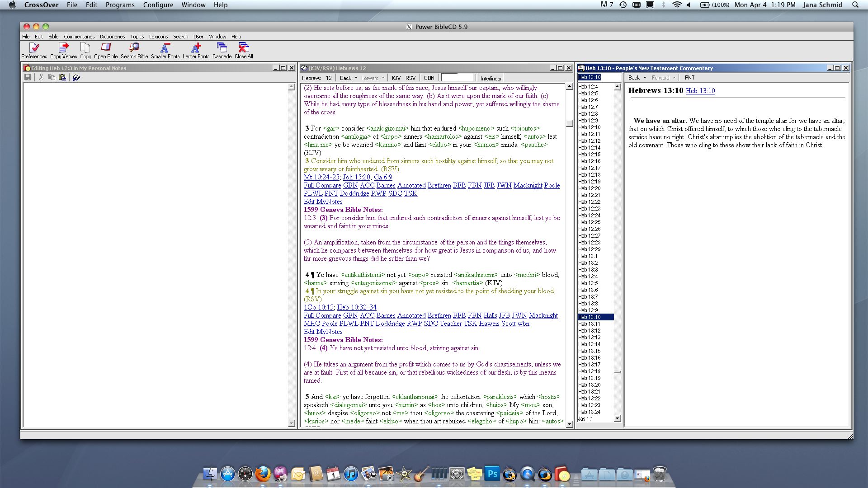Click the Copy Verses toolbar icon
This screenshot has width=868, height=488.
pyautogui.click(x=64, y=50)
